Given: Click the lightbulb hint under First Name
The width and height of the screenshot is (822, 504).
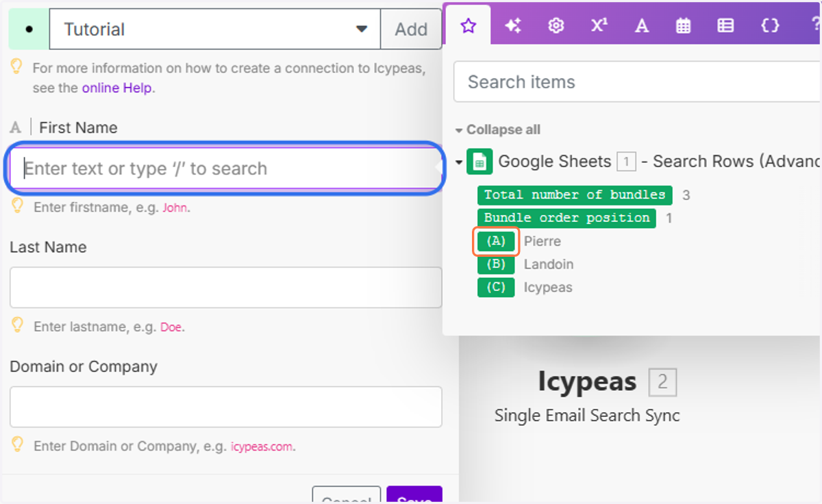Looking at the screenshot, I should 18,205.
